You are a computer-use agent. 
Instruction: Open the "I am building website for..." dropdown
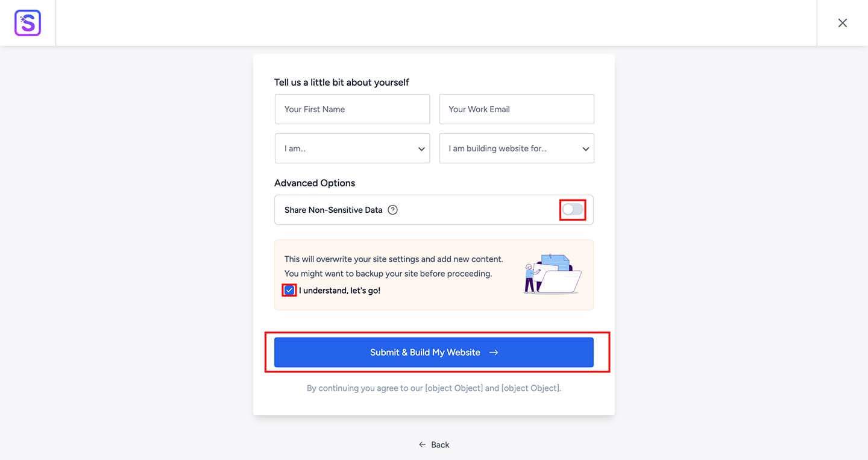tap(517, 148)
